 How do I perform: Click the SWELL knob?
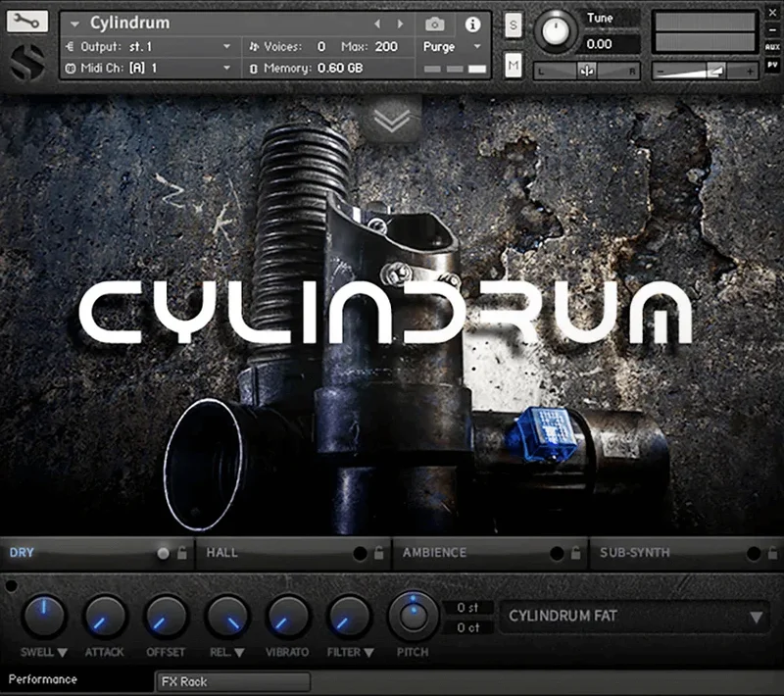(x=44, y=617)
